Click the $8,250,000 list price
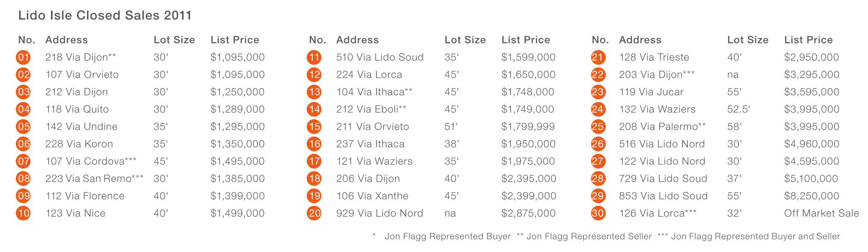 [811, 196]
